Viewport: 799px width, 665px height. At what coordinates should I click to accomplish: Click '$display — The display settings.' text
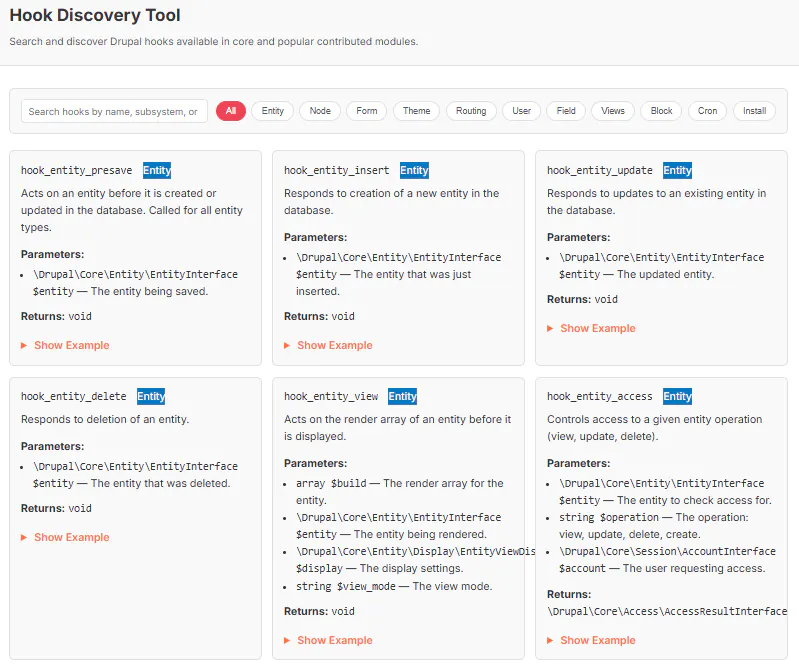pyautogui.click(x=380, y=568)
